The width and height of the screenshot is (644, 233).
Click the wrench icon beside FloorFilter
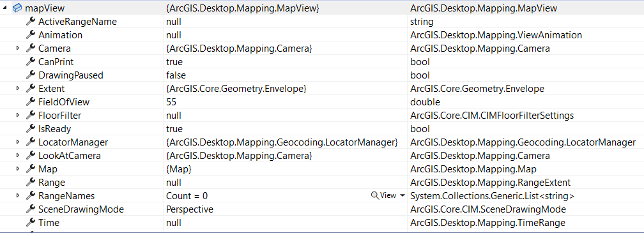point(31,116)
